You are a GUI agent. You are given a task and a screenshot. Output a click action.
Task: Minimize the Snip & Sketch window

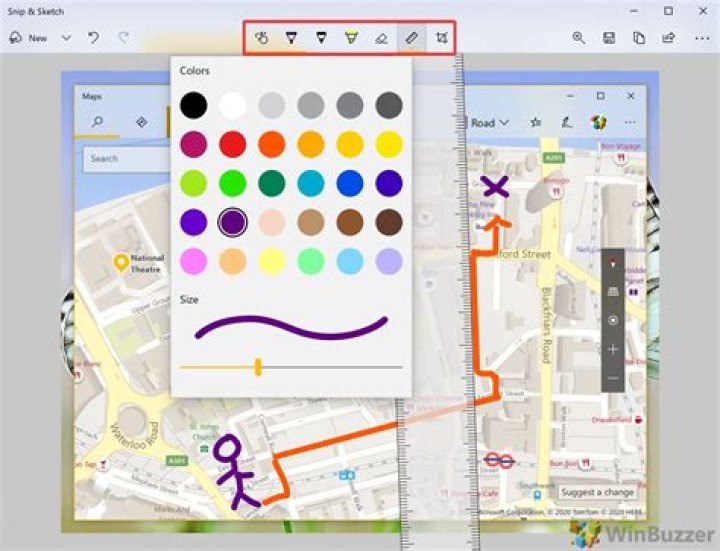click(634, 11)
